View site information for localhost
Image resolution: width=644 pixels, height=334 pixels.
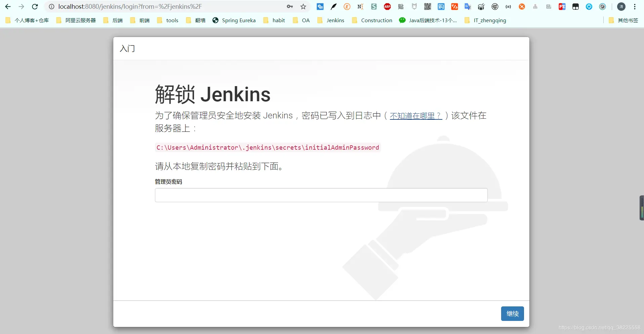pos(51,7)
